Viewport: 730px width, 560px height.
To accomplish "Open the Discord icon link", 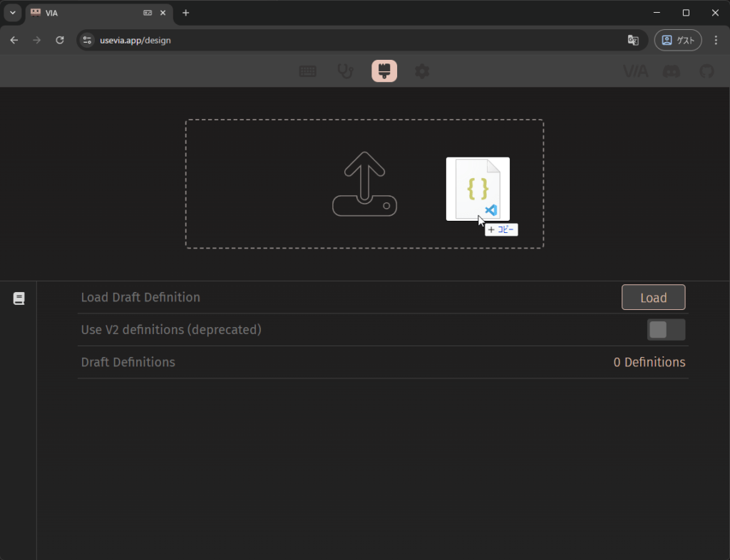I will pos(672,71).
